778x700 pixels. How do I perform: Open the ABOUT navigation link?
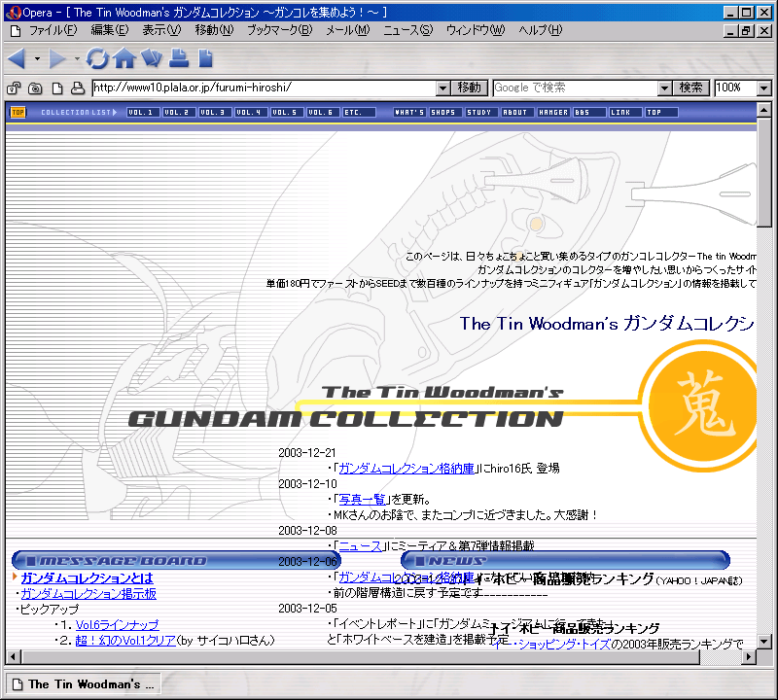point(517,113)
